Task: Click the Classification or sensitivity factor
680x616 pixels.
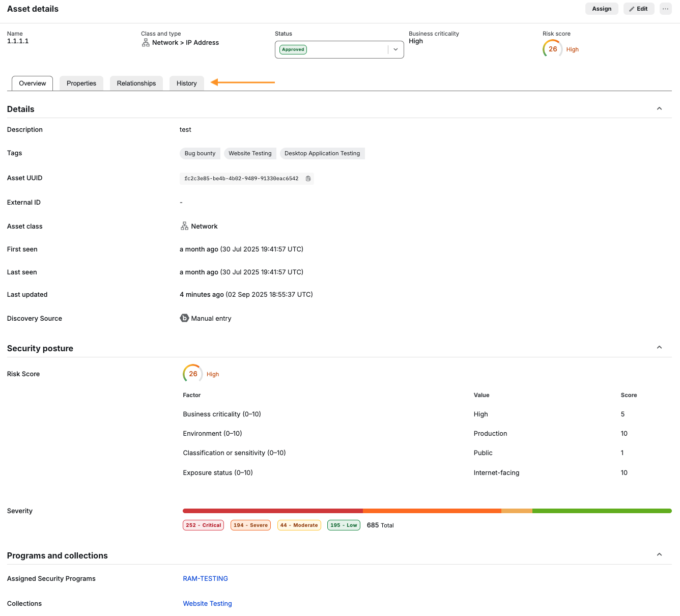Action: pos(234,453)
